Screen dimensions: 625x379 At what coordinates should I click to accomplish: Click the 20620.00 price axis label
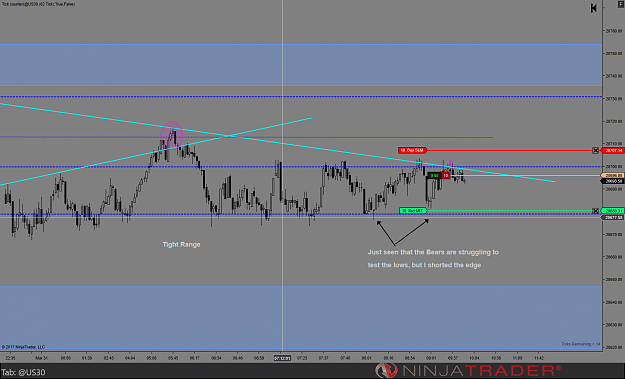coord(614,348)
